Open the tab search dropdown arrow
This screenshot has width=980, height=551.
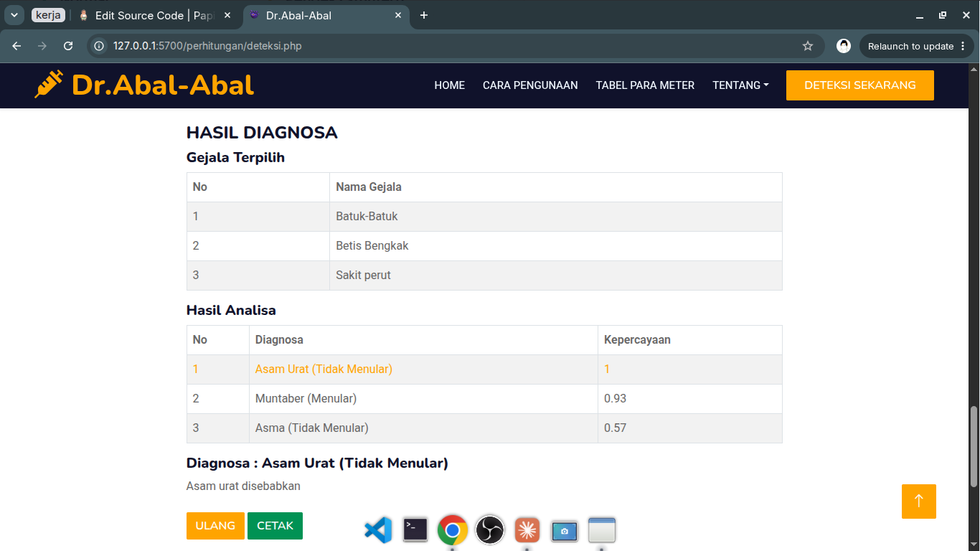point(14,15)
